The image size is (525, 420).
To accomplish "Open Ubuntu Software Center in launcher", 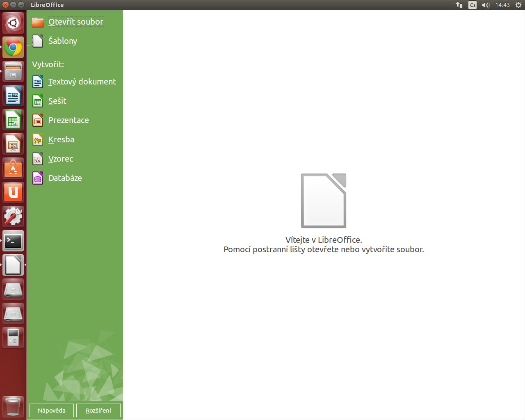I will coord(13,169).
